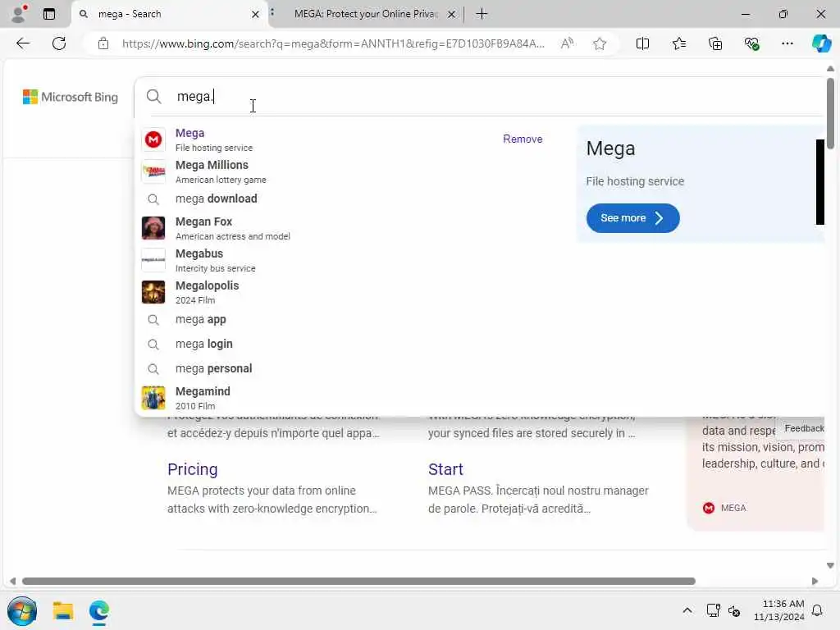Viewport: 840px width, 630px height.
Task: Click the clock showing 11:36 AM
Action: pos(783,604)
